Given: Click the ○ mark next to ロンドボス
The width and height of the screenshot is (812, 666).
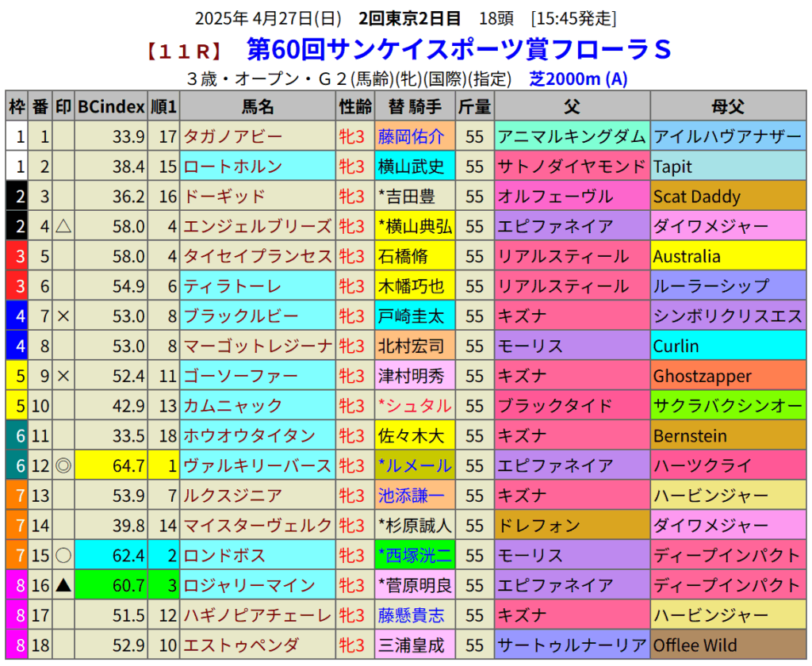Looking at the screenshot, I should [63, 555].
